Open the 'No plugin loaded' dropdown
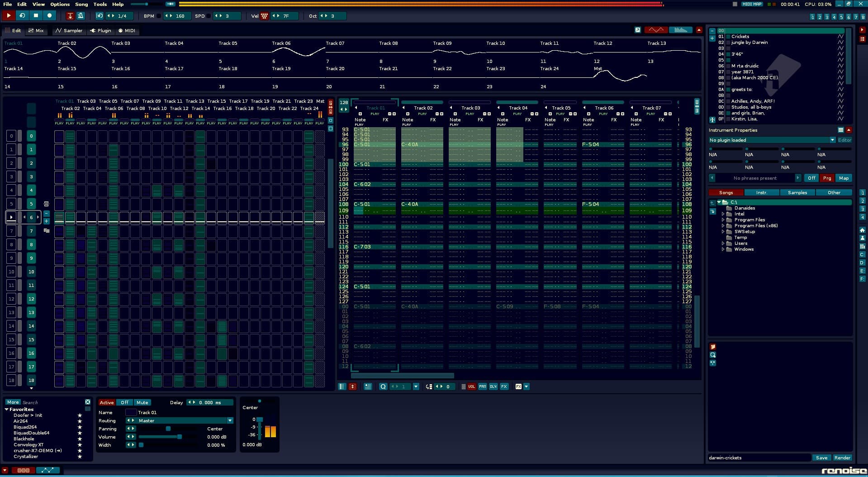This screenshot has width=868, height=477. pyautogui.click(x=832, y=140)
